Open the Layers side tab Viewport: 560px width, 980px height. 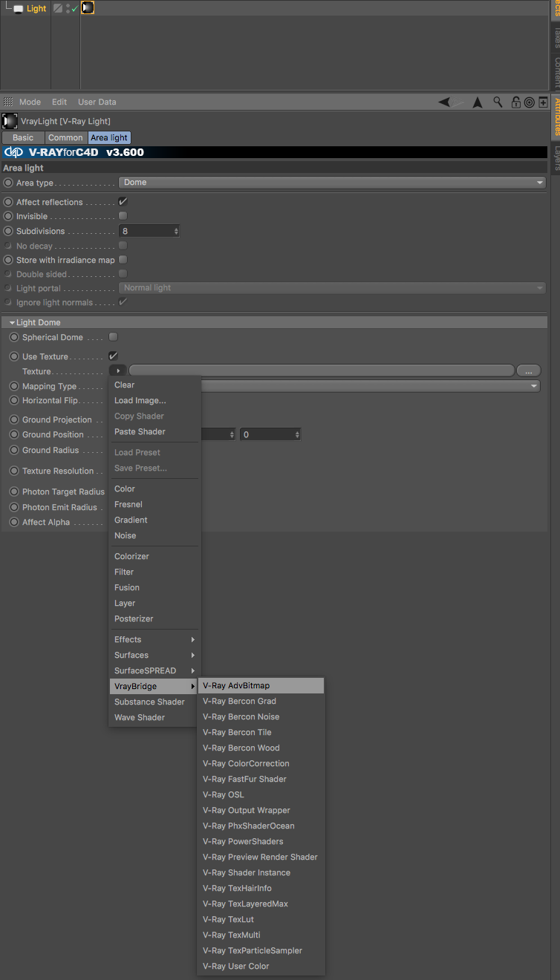click(x=555, y=158)
